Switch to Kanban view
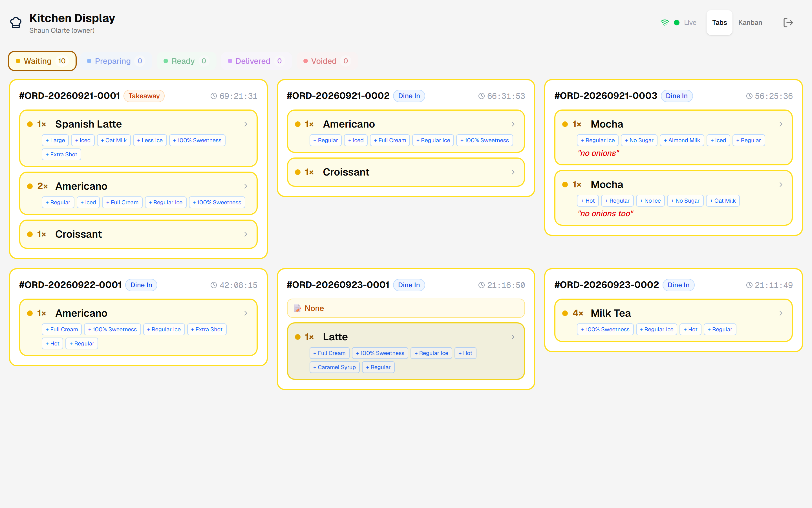The width and height of the screenshot is (812, 508). pyautogui.click(x=750, y=23)
